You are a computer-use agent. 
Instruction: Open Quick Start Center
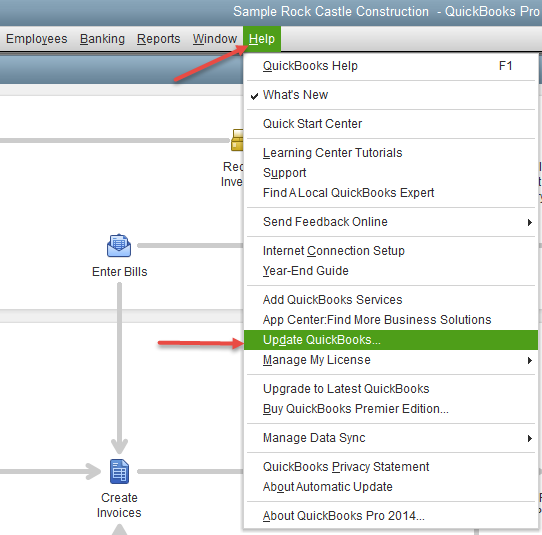[x=391, y=124]
